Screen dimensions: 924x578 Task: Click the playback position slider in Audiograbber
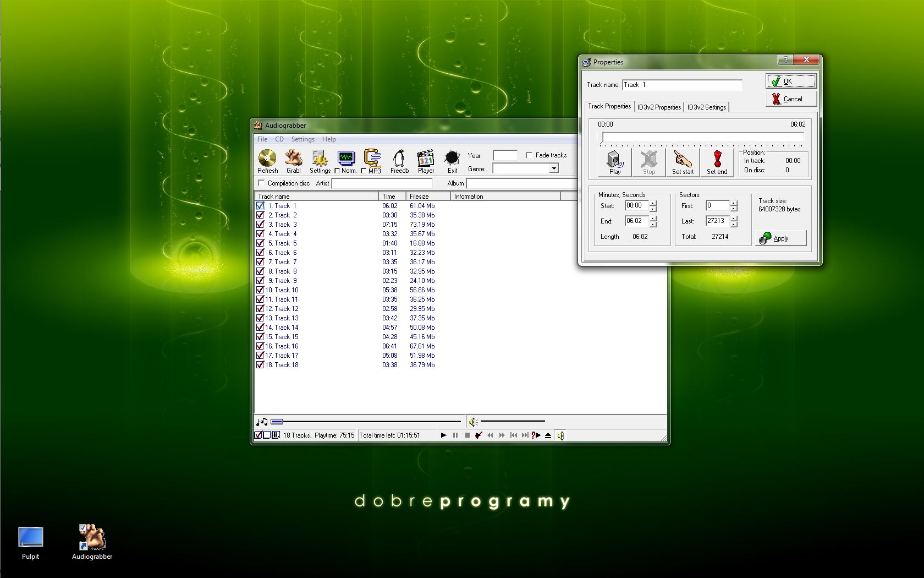pyautogui.click(x=366, y=422)
